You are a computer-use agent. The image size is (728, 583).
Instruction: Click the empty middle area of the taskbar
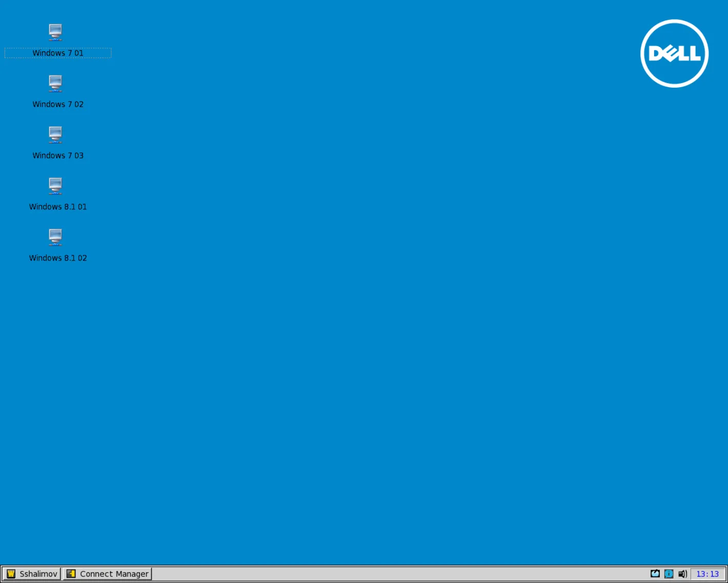click(400, 574)
